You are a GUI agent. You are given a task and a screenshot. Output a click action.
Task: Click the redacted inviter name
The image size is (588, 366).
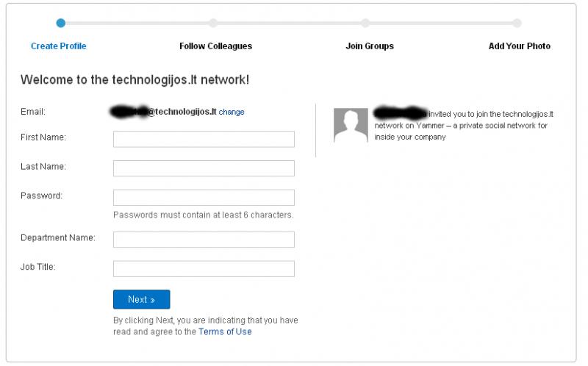[x=401, y=112]
